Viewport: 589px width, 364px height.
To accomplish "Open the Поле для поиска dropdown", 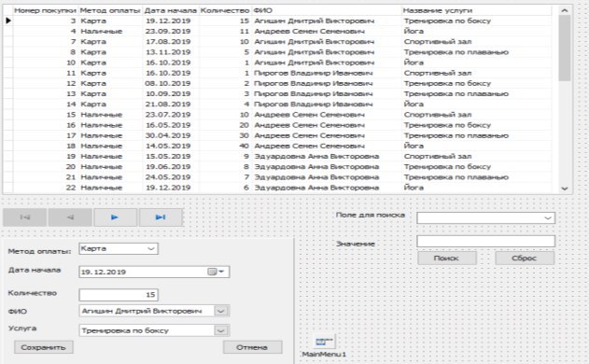I will [548, 217].
